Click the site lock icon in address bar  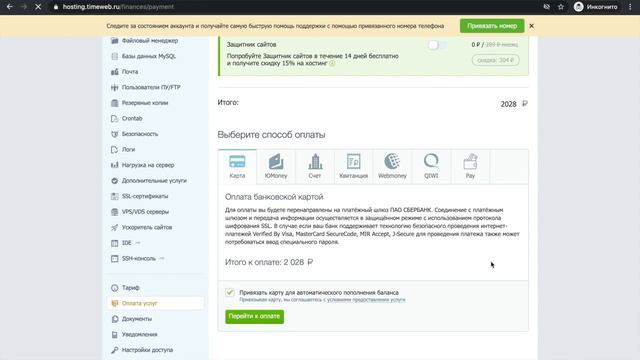point(56,7)
